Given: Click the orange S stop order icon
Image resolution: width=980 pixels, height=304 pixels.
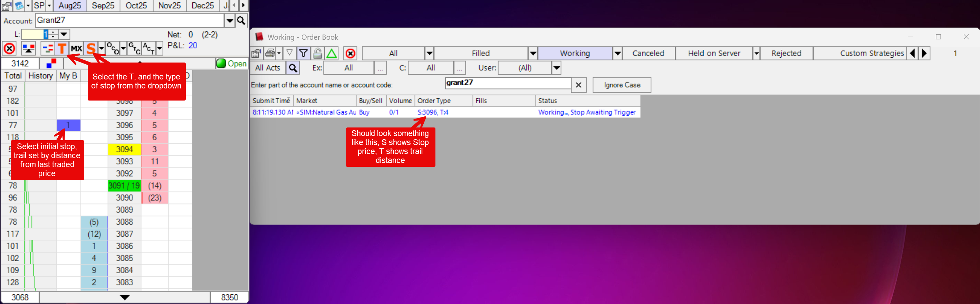Looking at the screenshot, I should click(90, 48).
